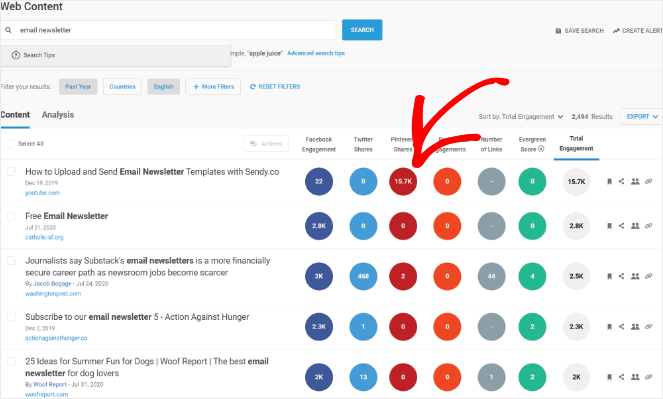The image size is (663, 399).
Task: Open author Woof Report link
Action: (x=50, y=385)
